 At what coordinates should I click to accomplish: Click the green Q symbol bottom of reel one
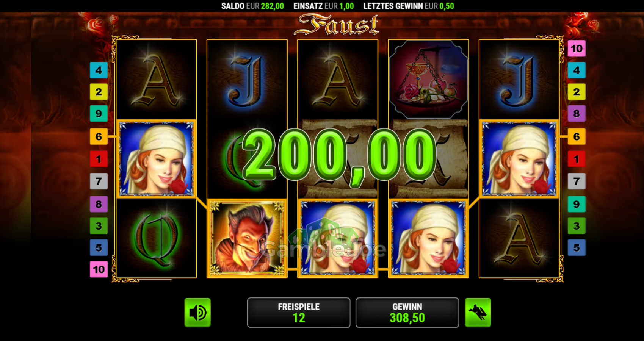[x=156, y=238]
